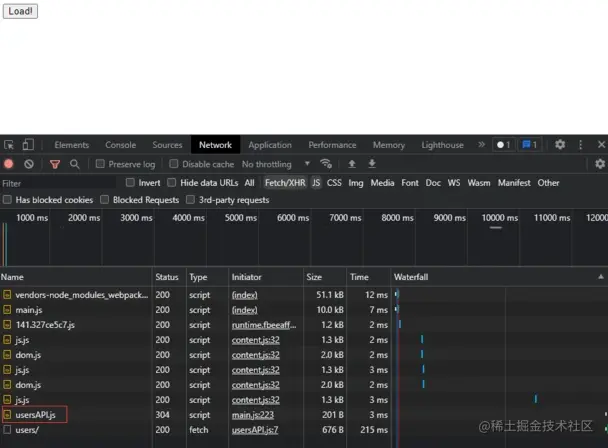Sort by the Time column header
This screenshot has height=448, width=608.
[x=368, y=277]
